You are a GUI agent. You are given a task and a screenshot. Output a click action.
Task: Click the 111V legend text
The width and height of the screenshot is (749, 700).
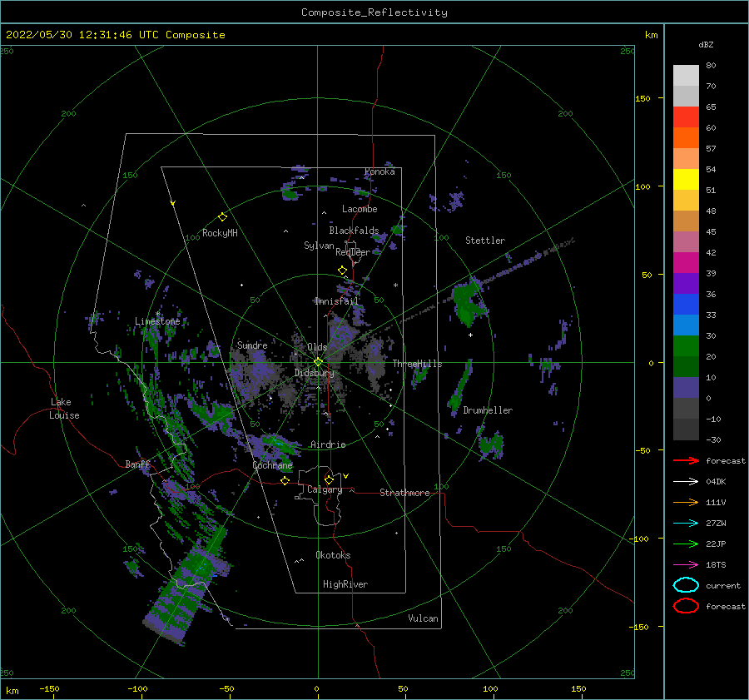pyautogui.click(x=716, y=502)
